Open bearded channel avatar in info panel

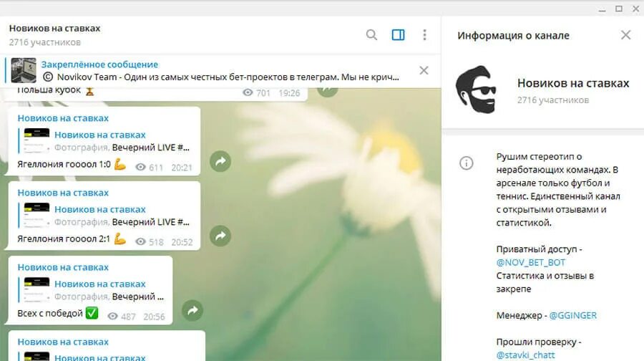477,90
